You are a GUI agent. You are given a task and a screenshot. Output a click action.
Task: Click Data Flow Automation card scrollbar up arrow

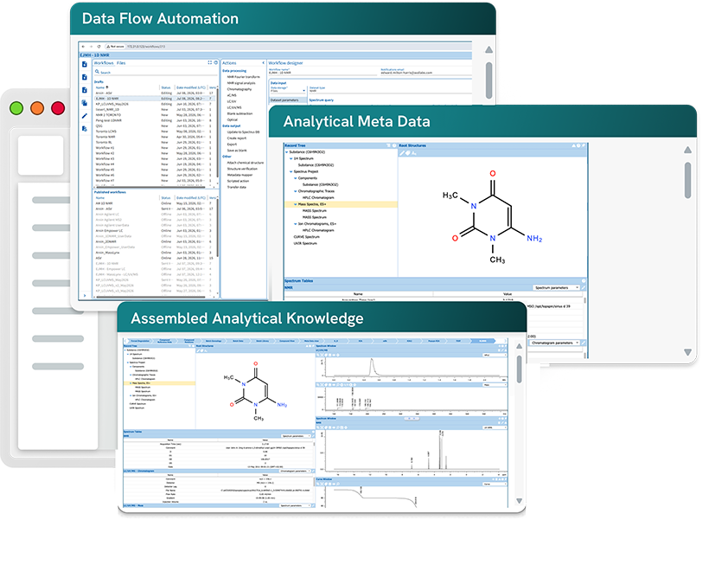[489, 49]
